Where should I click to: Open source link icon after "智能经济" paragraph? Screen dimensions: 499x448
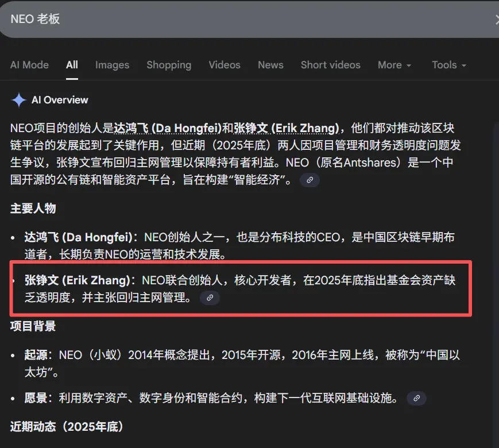click(310, 180)
